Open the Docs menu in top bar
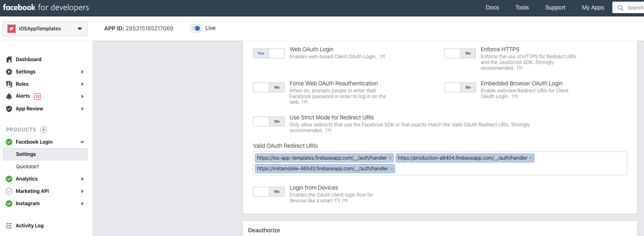This screenshot has height=236, width=644. pos(492,7)
